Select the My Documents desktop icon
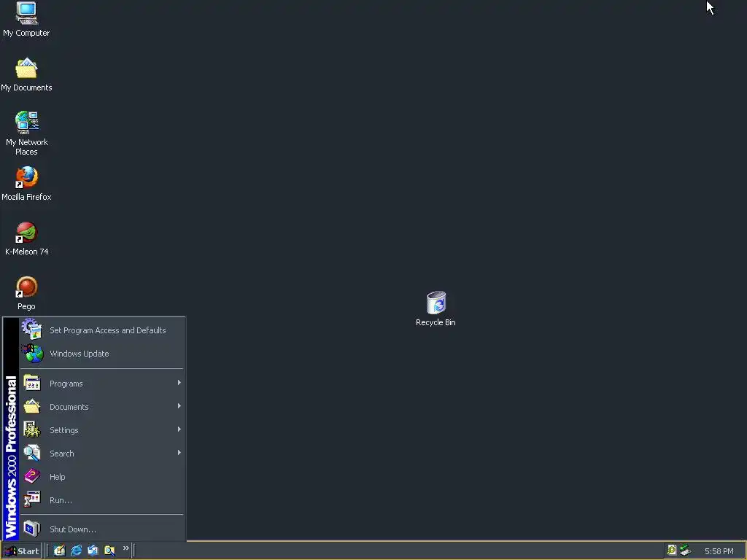747x560 pixels. [26, 74]
